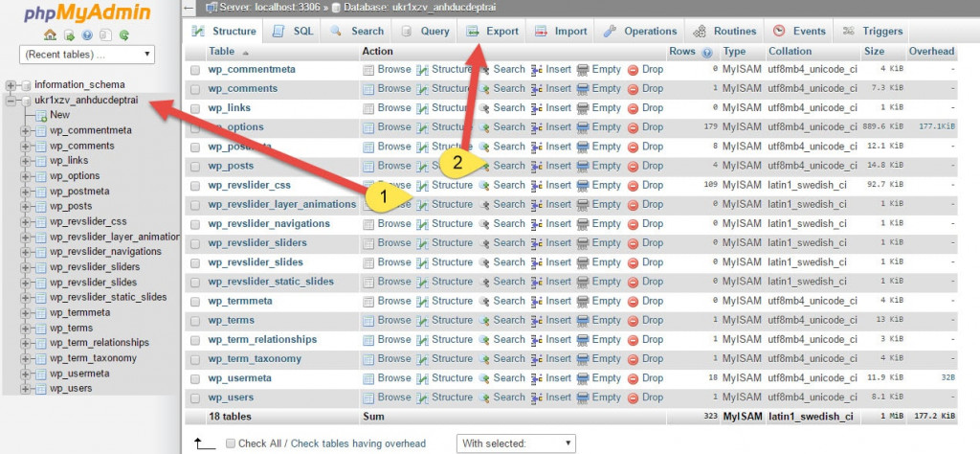This screenshot has height=454, width=980.
Task: Open the wp_options table name link
Action: point(236,127)
